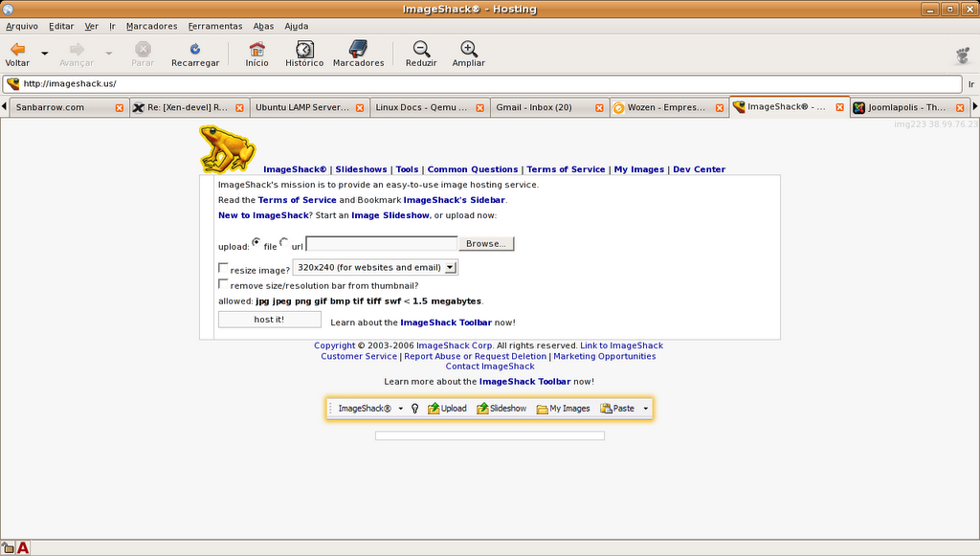
Task: Open the Ver menu
Action: (x=91, y=26)
